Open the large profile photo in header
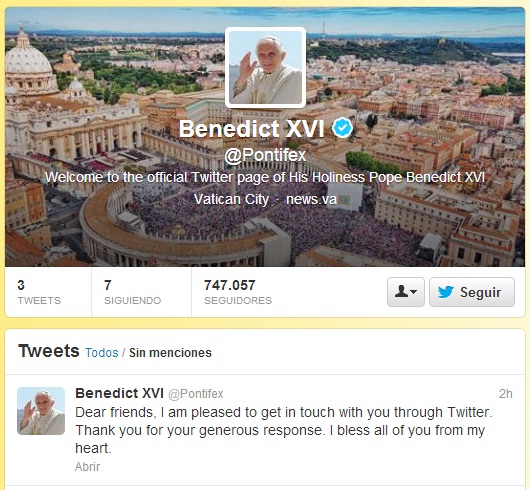Viewport: 530px width, 490px height. pos(265,68)
